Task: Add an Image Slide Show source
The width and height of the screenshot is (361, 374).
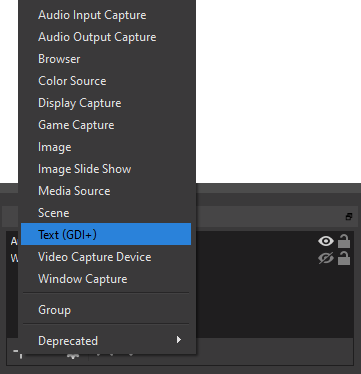Action: [106, 169]
